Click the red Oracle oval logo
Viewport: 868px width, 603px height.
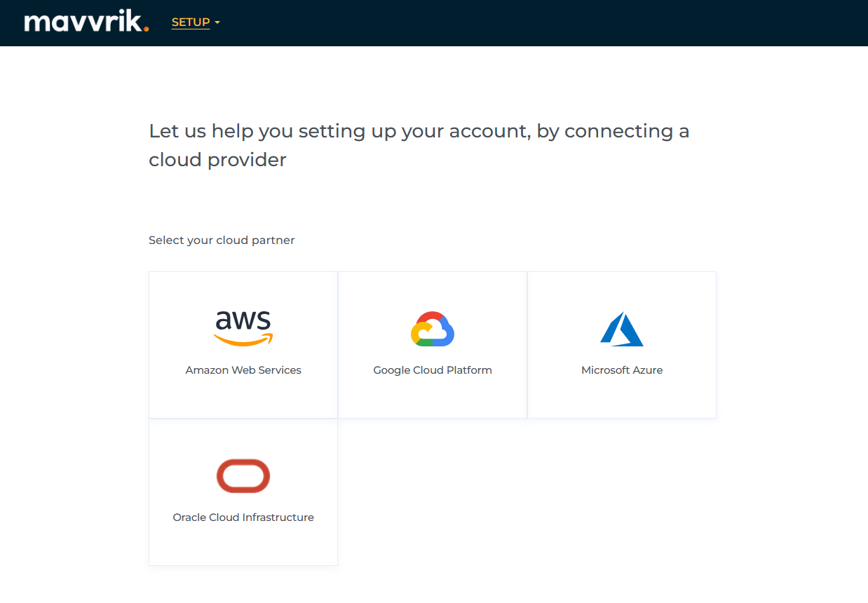click(243, 476)
